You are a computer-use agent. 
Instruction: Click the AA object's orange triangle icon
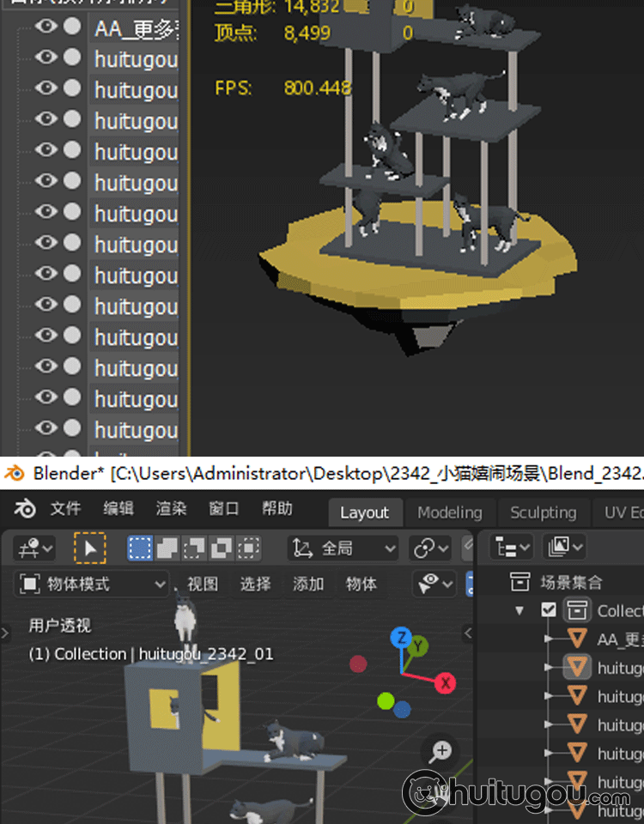[578, 639]
